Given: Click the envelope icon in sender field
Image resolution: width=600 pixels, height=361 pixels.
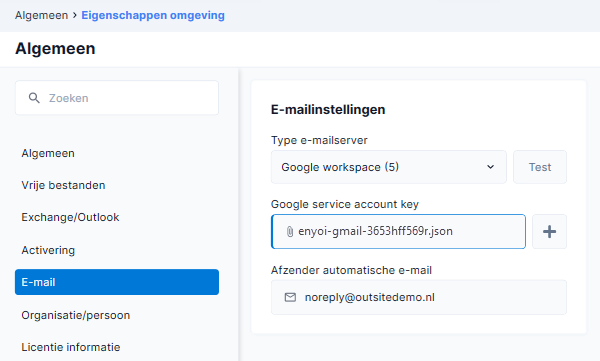Looking at the screenshot, I should click(x=290, y=297).
